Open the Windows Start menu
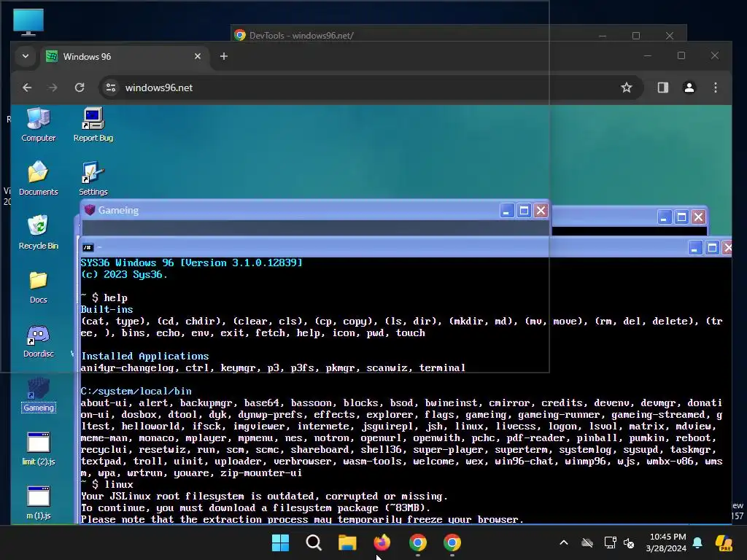The image size is (747, 560). (x=280, y=542)
